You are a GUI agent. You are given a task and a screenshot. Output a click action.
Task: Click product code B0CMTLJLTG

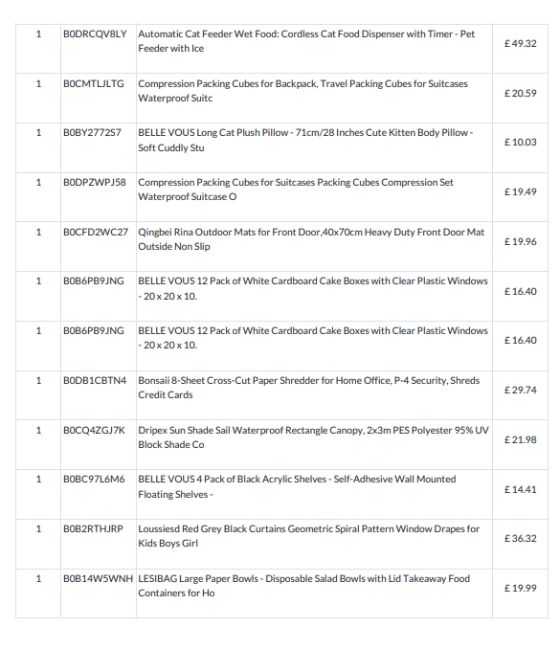(x=94, y=84)
